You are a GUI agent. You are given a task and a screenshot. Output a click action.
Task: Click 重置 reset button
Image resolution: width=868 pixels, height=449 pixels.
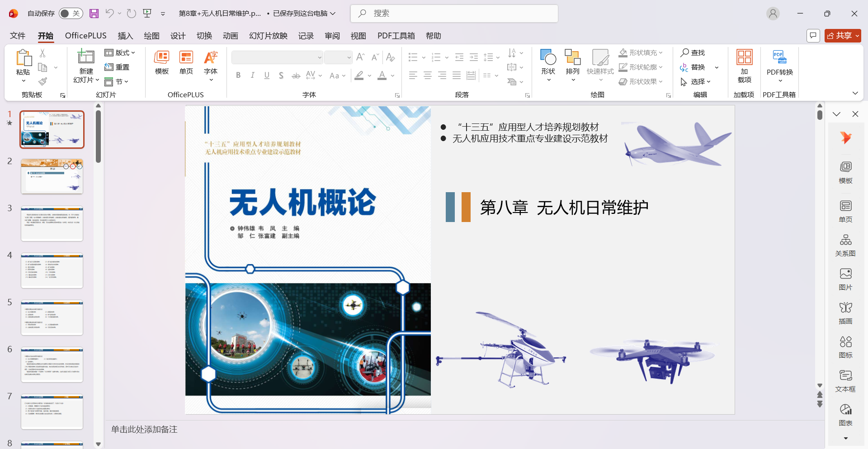117,67
